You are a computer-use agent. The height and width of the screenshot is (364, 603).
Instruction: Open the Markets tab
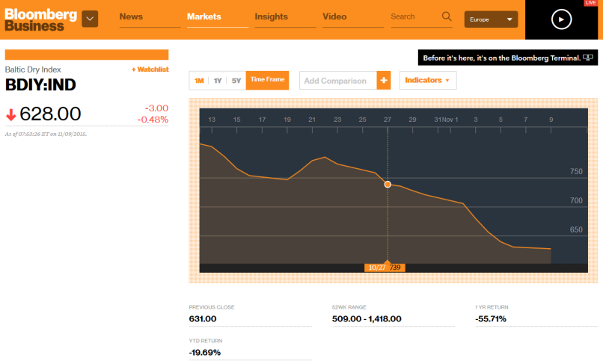click(x=204, y=16)
